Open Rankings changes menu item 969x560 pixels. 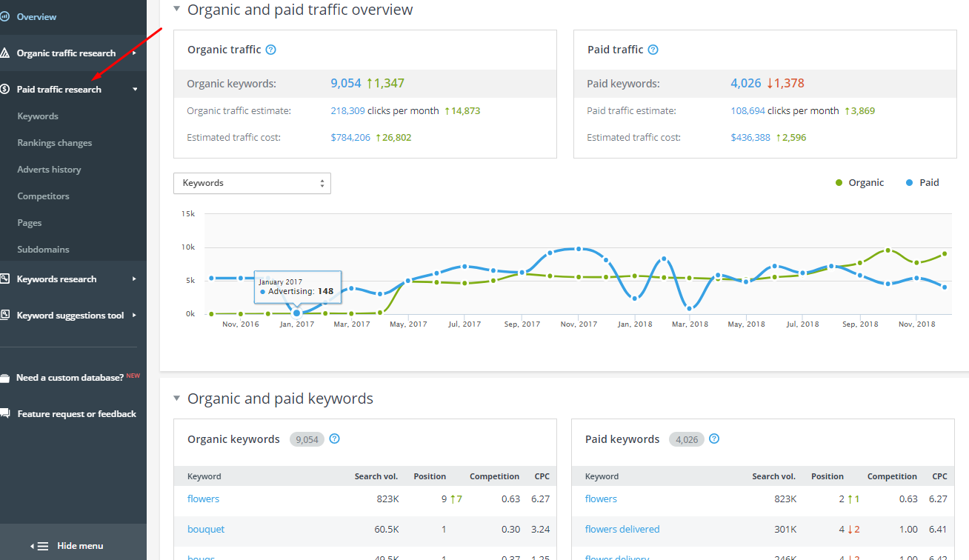pos(55,143)
